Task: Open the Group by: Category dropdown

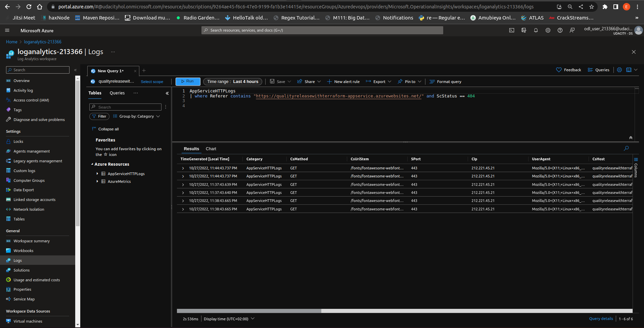Action: (x=136, y=116)
